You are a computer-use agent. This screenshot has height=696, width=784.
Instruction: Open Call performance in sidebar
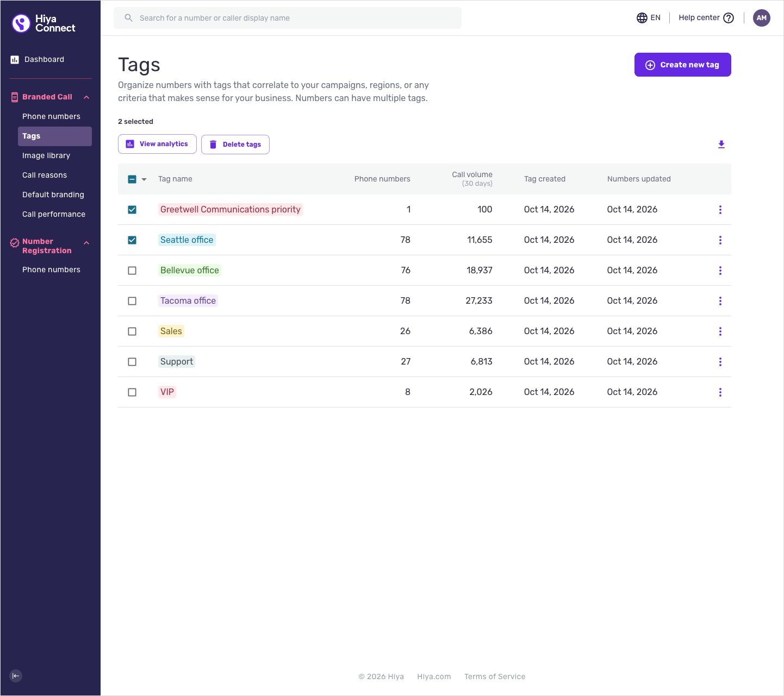[55, 215]
